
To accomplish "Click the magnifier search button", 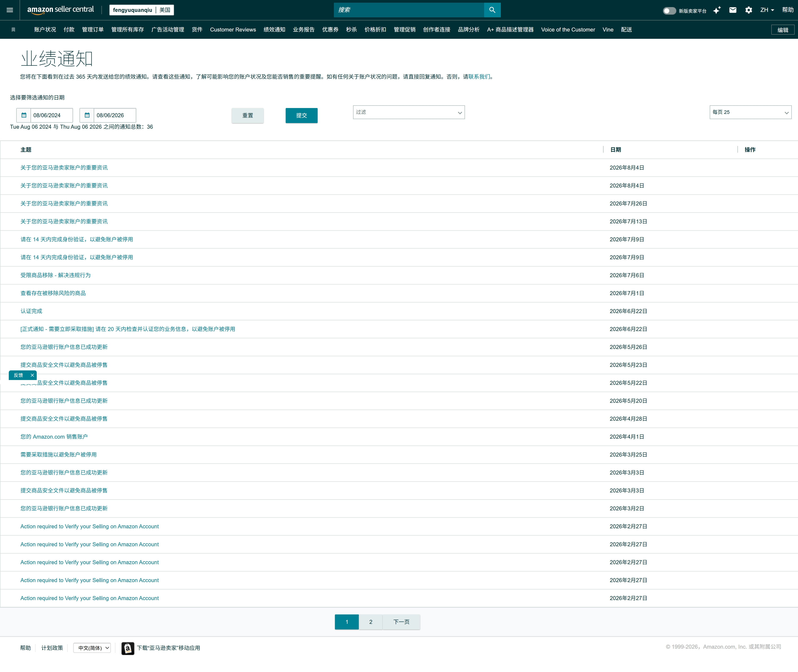I will click(x=492, y=10).
